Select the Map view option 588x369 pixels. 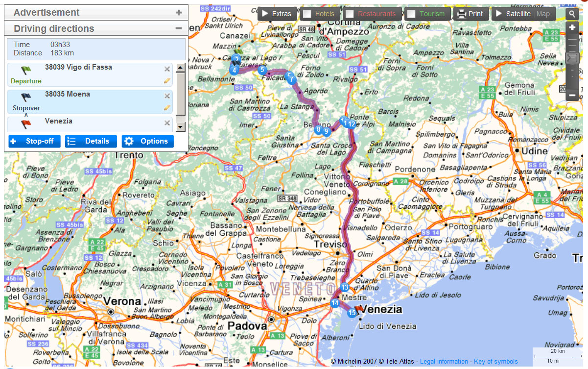543,14
